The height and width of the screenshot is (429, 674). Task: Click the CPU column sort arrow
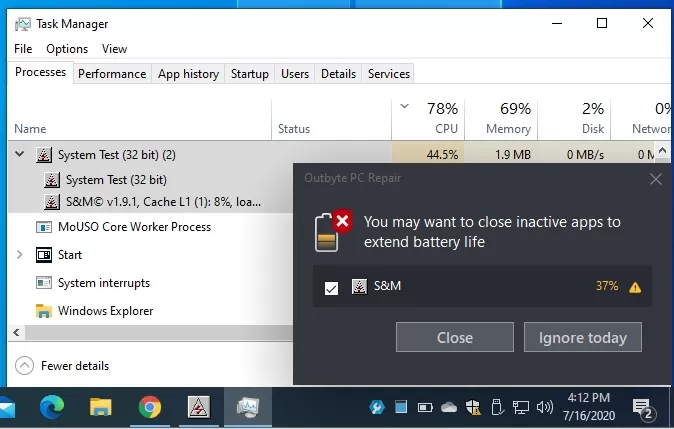click(404, 106)
